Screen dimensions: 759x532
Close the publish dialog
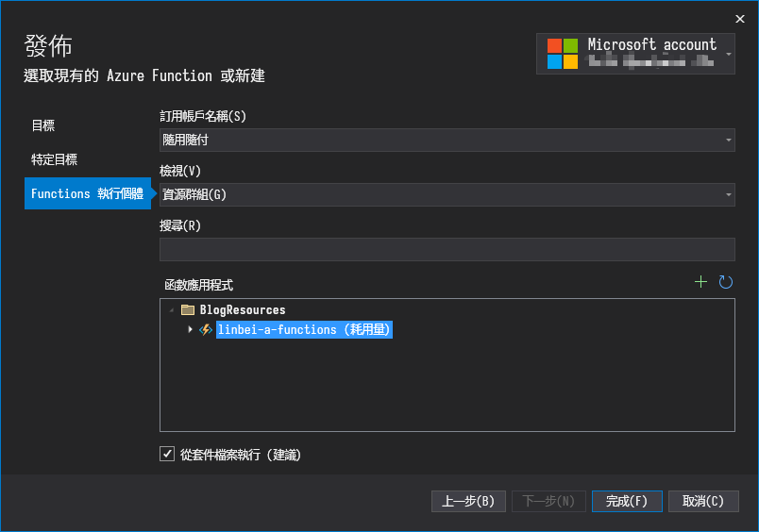click(739, 19)
